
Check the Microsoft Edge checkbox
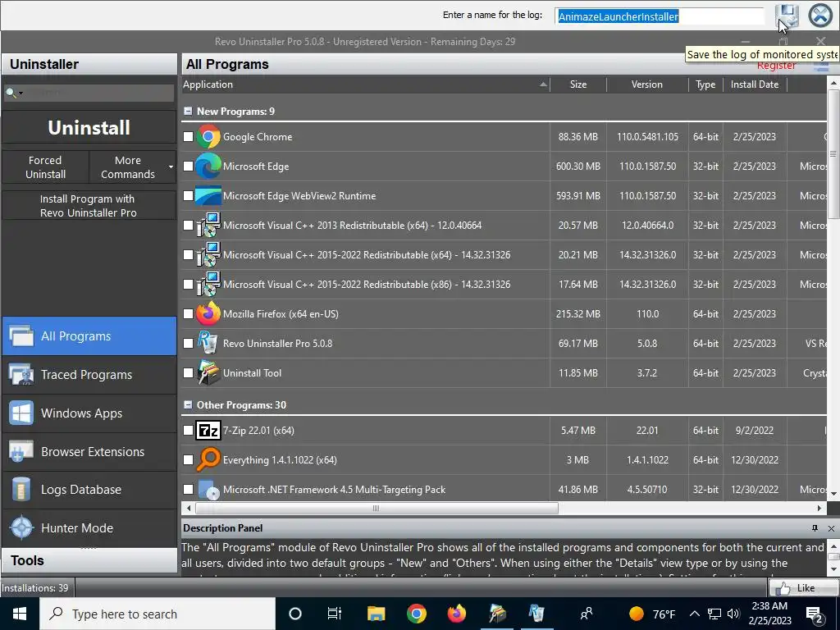[x=188, y=166]
